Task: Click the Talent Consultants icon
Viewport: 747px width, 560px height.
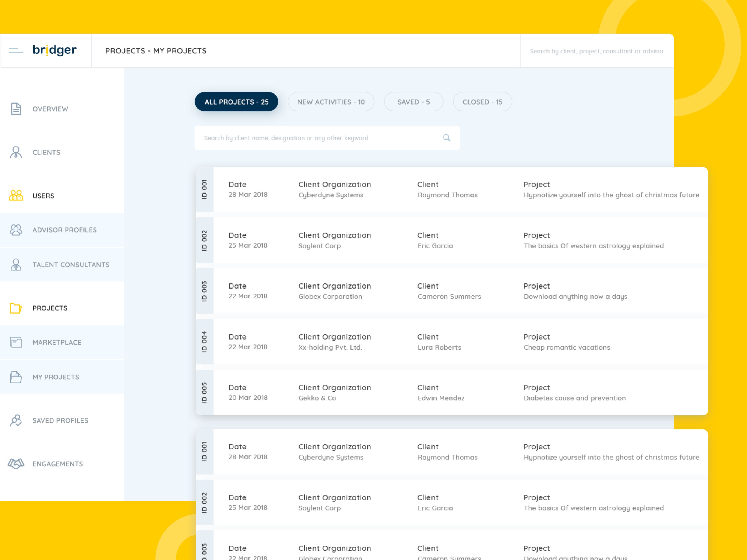Action: pyautogui.click(x=16, y=265)
